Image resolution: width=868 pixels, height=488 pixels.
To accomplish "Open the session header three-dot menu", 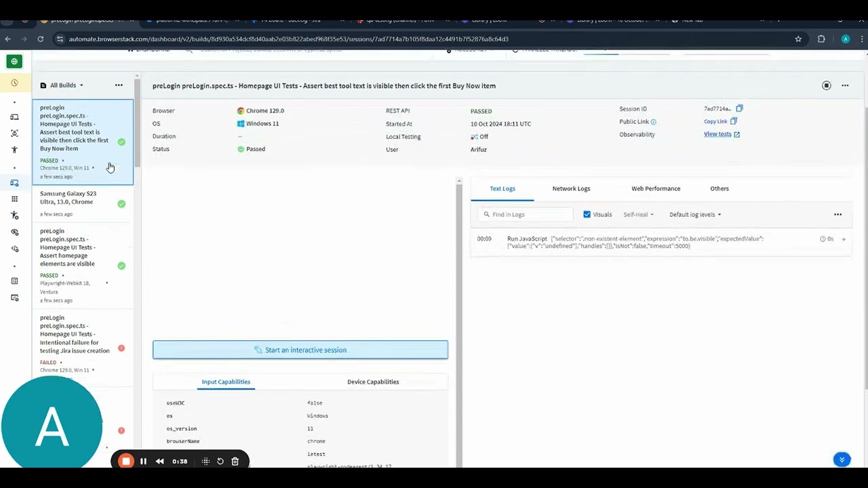I will pos(845,85).
